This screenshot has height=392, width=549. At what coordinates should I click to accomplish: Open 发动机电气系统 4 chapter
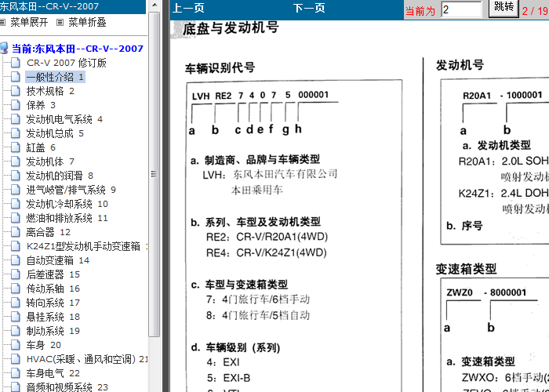(64, 119)
